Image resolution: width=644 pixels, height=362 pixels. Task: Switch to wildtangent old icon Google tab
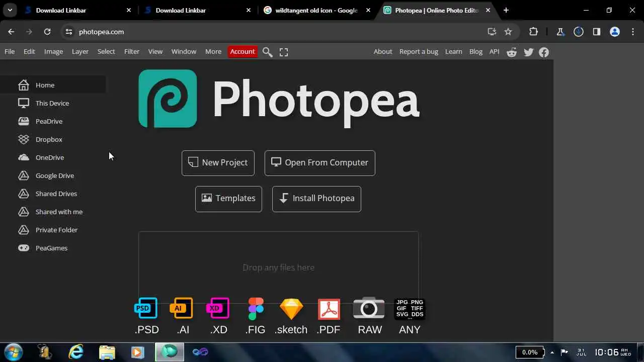pyautogui.click(x=316, y=10)
